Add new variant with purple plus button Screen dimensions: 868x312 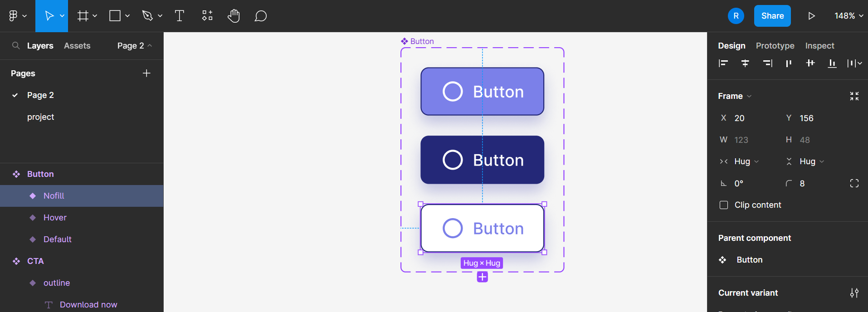tap(483, 277)
